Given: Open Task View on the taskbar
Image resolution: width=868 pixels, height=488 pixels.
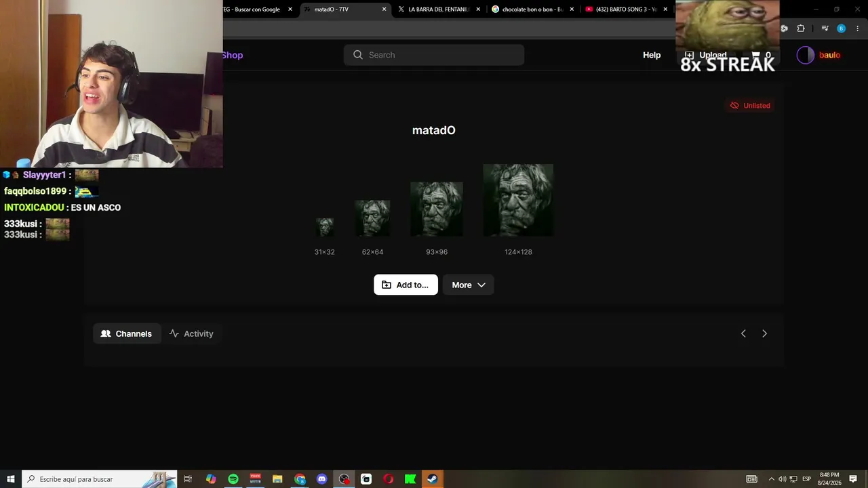Looking at the screenshot, I should 189,479.
